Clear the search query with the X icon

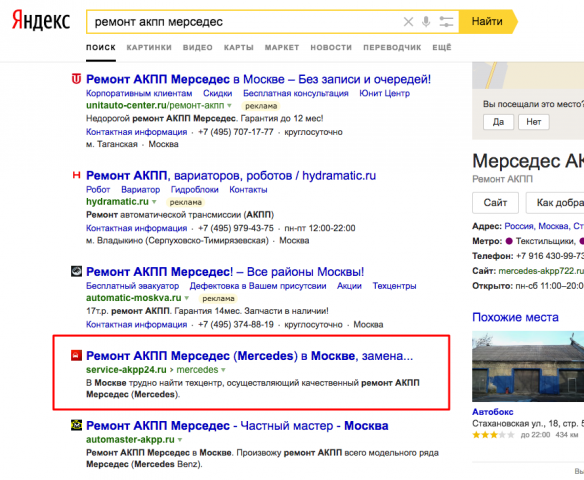tap(408, 22)
